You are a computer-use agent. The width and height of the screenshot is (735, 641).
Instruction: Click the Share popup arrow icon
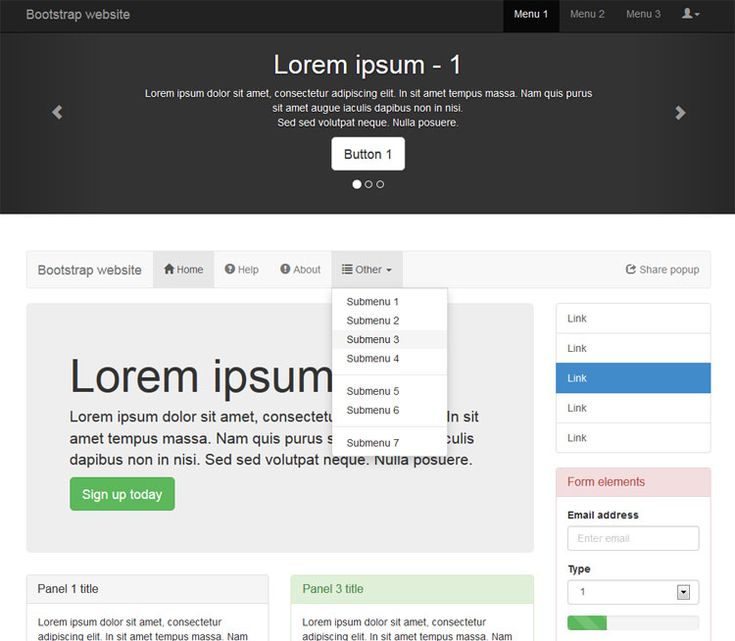(631, 269)
